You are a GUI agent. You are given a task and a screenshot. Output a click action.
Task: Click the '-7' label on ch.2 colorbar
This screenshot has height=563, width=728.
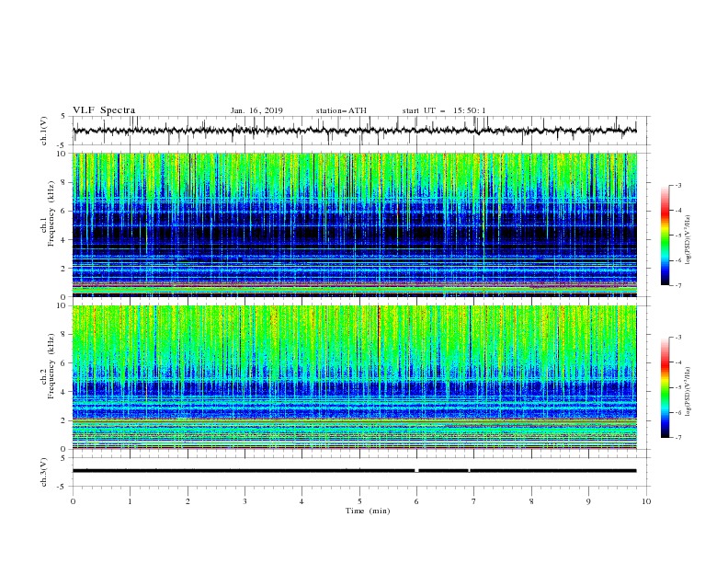[x=678, y=438]
